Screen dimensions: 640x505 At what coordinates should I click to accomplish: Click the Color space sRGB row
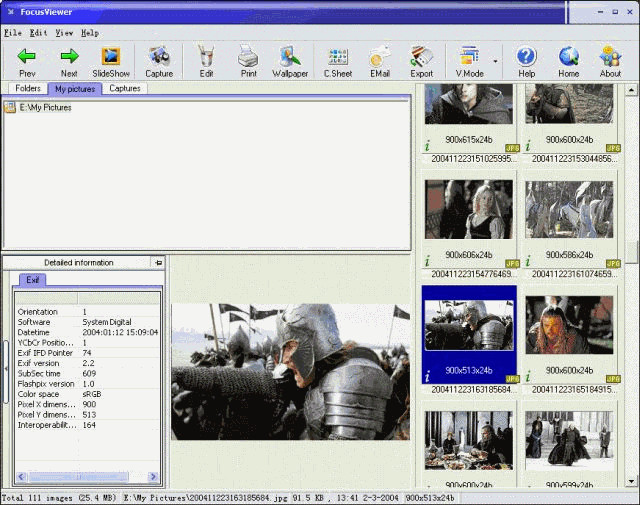tap(87, 394)
